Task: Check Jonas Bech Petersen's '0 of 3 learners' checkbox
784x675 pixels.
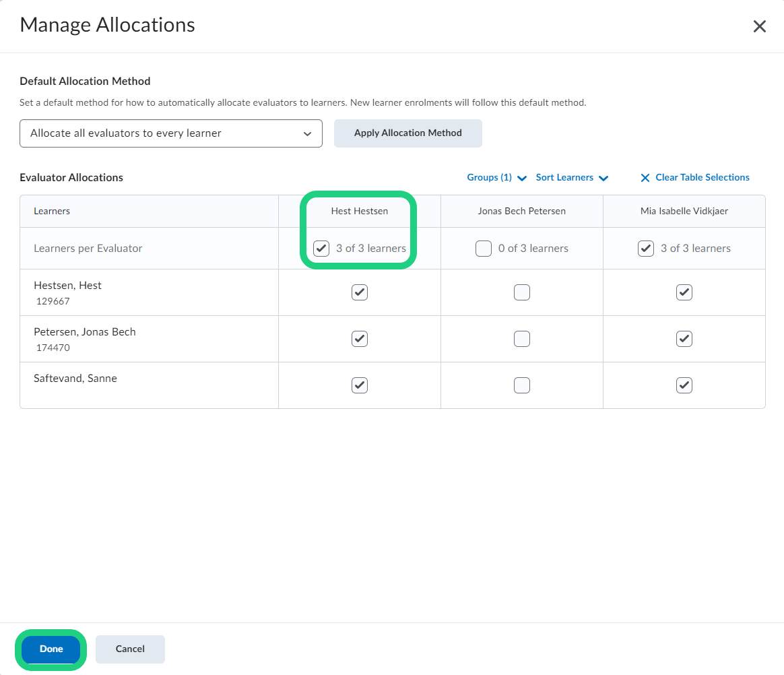Action: click(484, 248)
